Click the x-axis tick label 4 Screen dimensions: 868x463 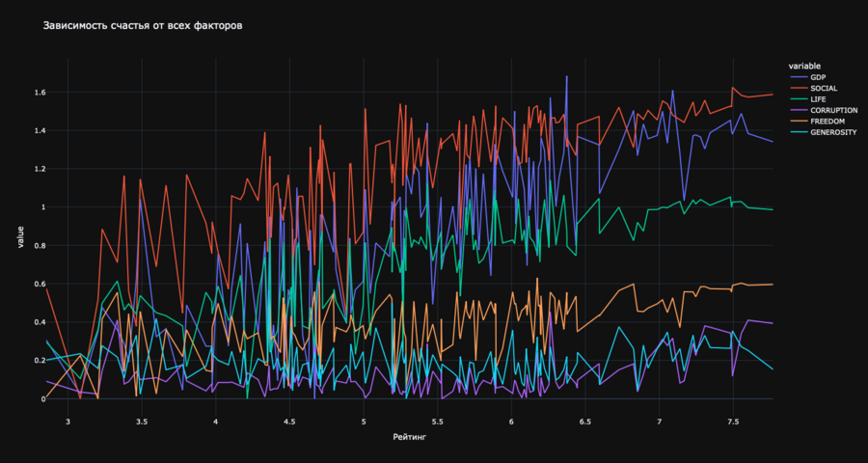pos(216,422)
